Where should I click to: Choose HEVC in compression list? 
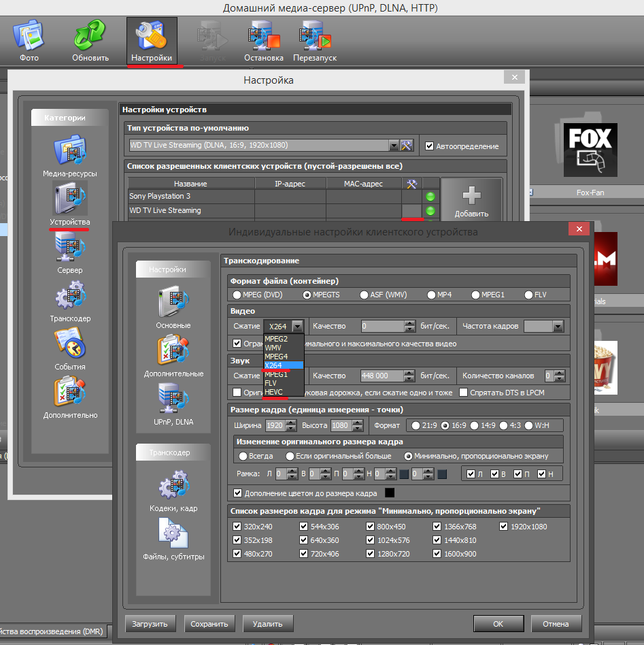pos(273,392)
